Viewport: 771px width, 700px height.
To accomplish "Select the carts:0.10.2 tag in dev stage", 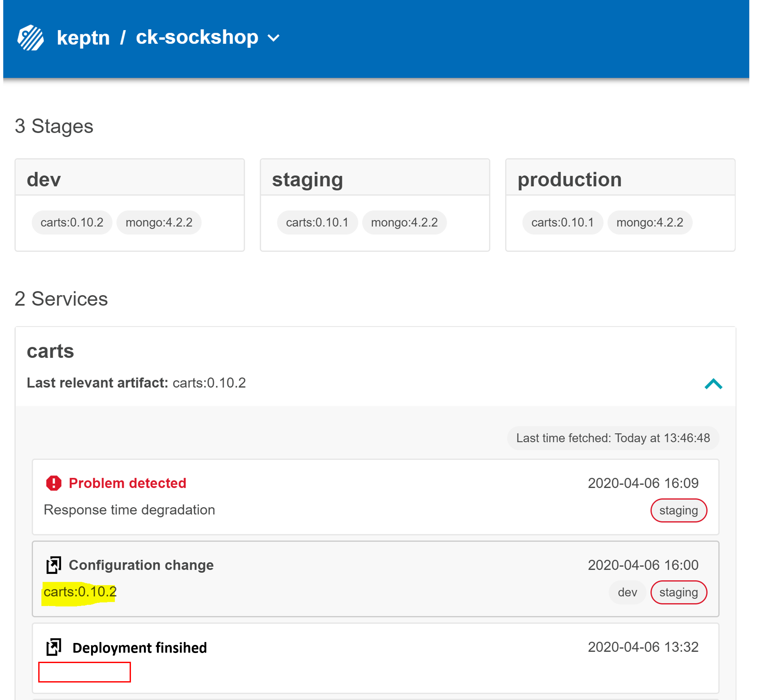I will 72,222.
